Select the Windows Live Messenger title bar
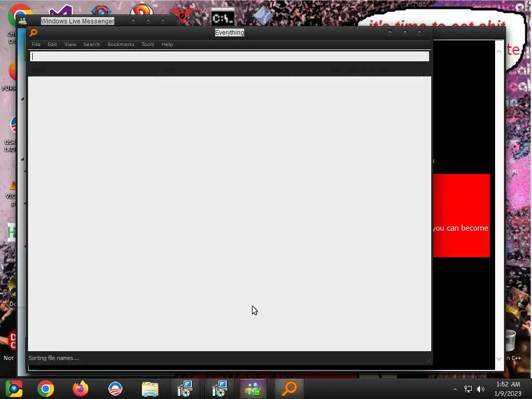This screenshot has width=532, height=399. [x=77, y=21]
